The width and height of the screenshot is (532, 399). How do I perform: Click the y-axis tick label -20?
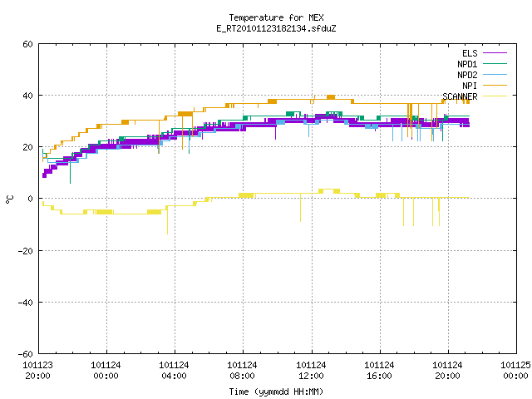(x=26, y=251)
